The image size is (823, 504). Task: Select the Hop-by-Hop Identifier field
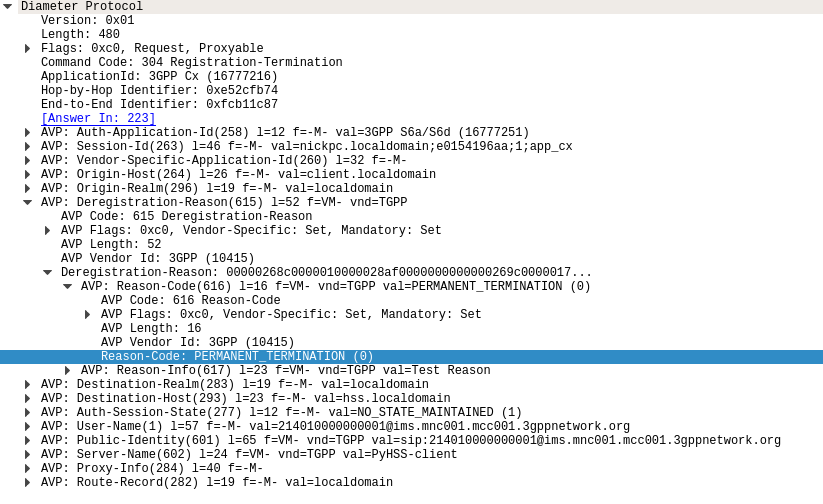(160, 90)
